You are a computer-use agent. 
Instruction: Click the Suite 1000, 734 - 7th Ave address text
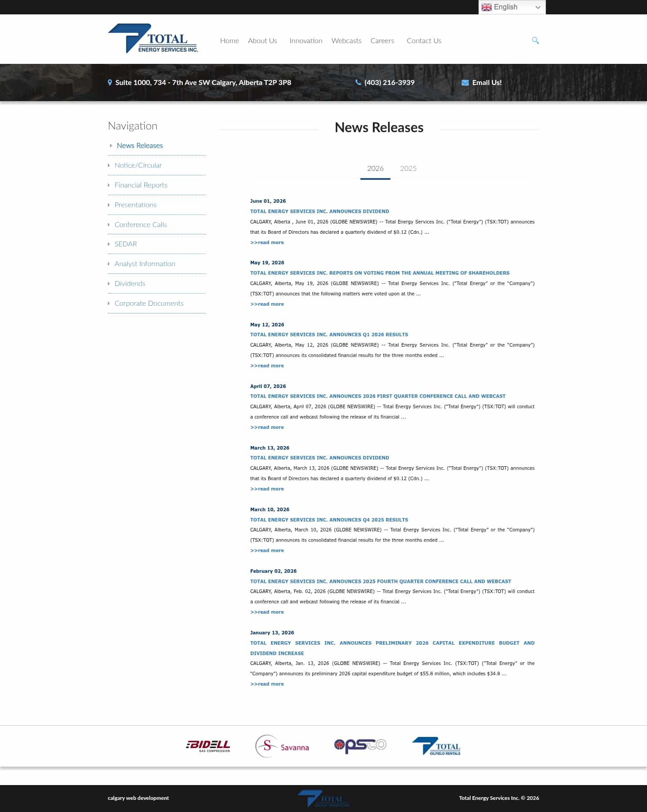tap(203, 83)
